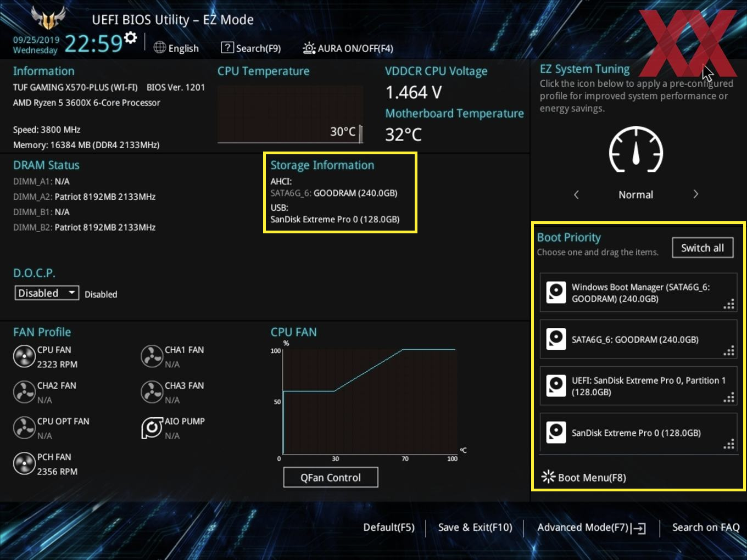747x560 pixels.
Task: Click disk icon of the SanDisk Extreme Pro 0 (128.0GB) entry
Action: click(x=556, y=433)
